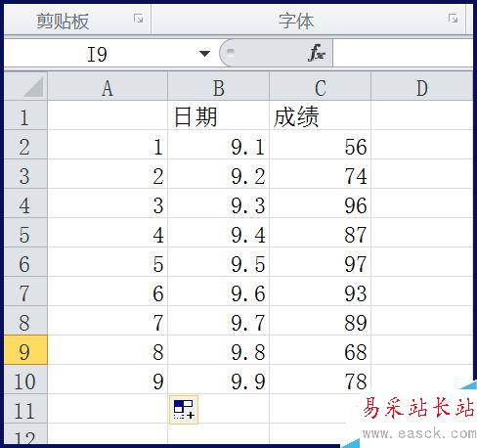Viewport: 477px width, 448px height.
Task: Select cell with date 9.1
Action: (219, 145)
